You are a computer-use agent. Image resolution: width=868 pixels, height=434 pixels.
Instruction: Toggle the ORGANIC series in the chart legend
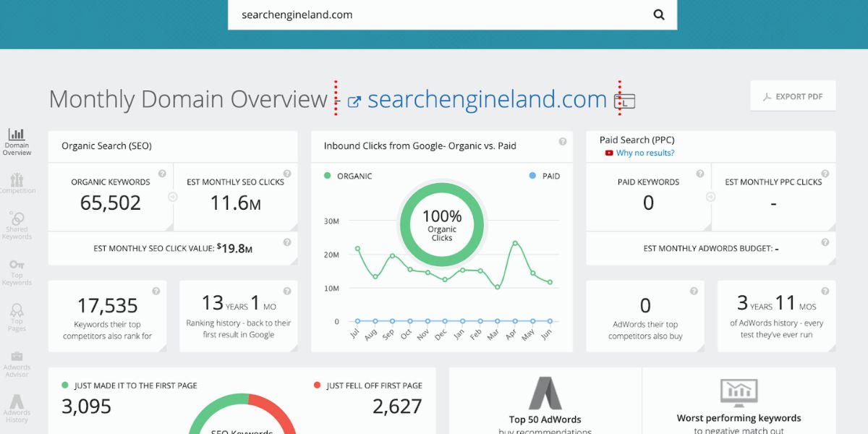[x=348, y=176]
